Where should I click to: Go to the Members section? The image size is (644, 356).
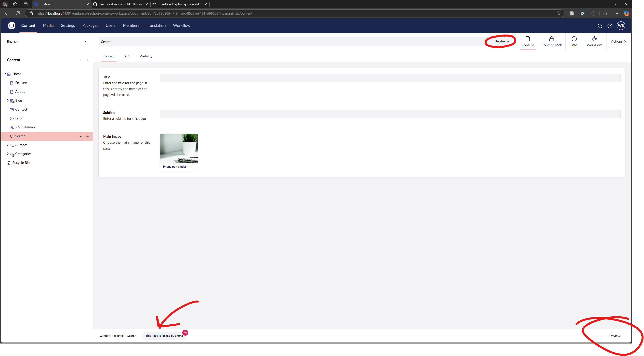(131, 25)
